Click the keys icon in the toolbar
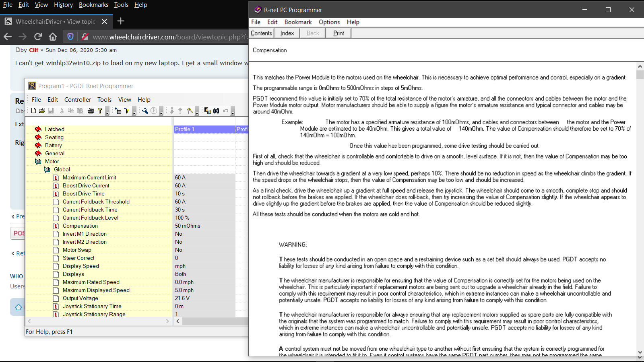The width and height of the screenshot is (644, 362). (190, 111)
